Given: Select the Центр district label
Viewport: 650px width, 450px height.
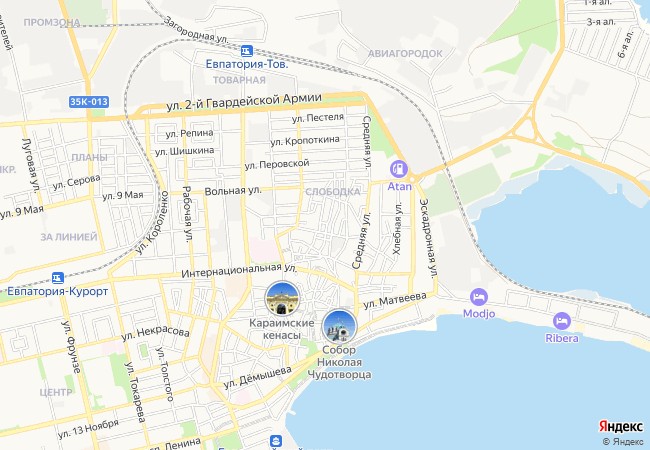Looking at the screenshot, I should 56,392.
